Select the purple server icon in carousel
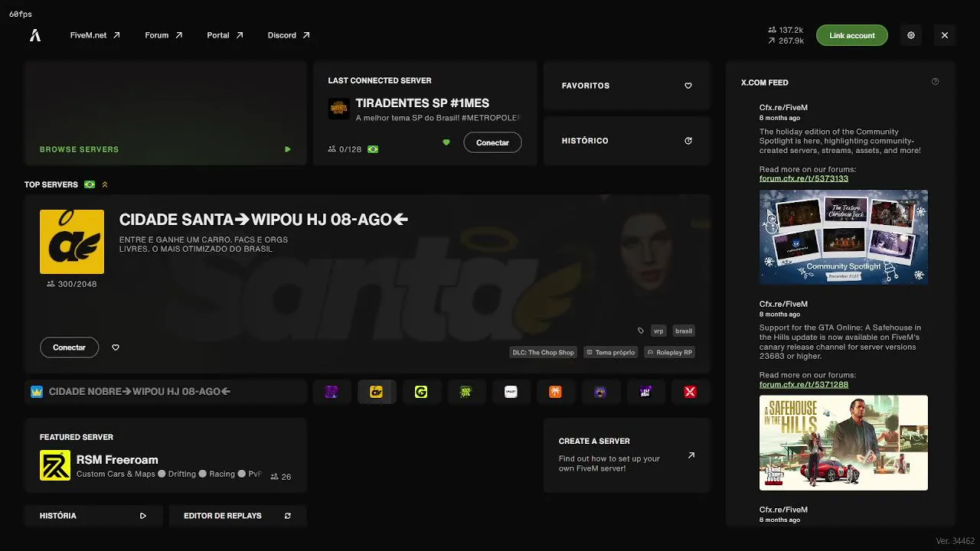980x551 pixels. pos(332,392)
